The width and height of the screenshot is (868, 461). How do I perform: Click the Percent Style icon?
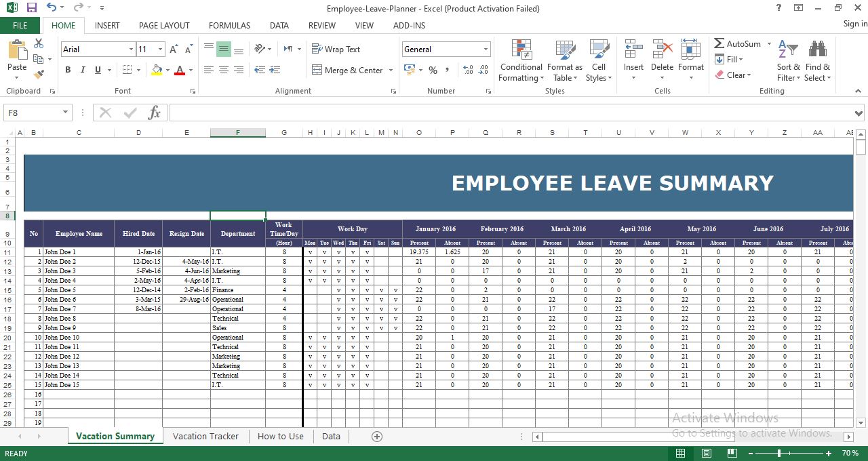(x=433, y=70)
